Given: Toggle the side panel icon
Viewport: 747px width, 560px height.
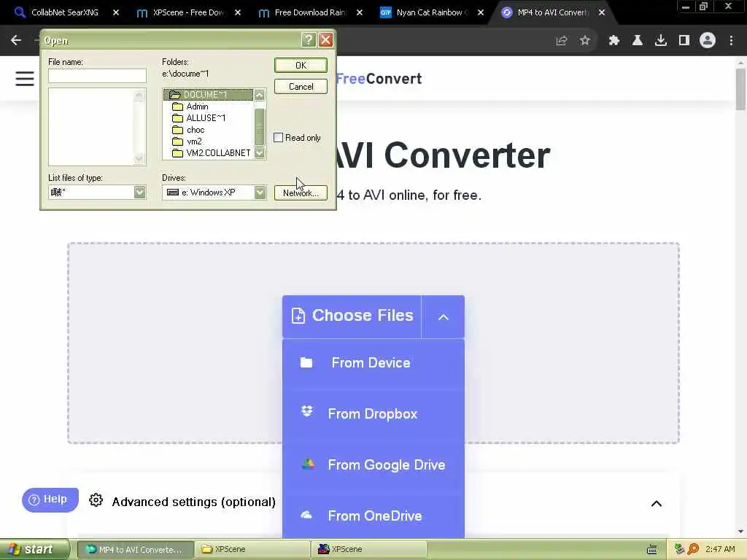Looking at the screenshot, I should (684, 41).
